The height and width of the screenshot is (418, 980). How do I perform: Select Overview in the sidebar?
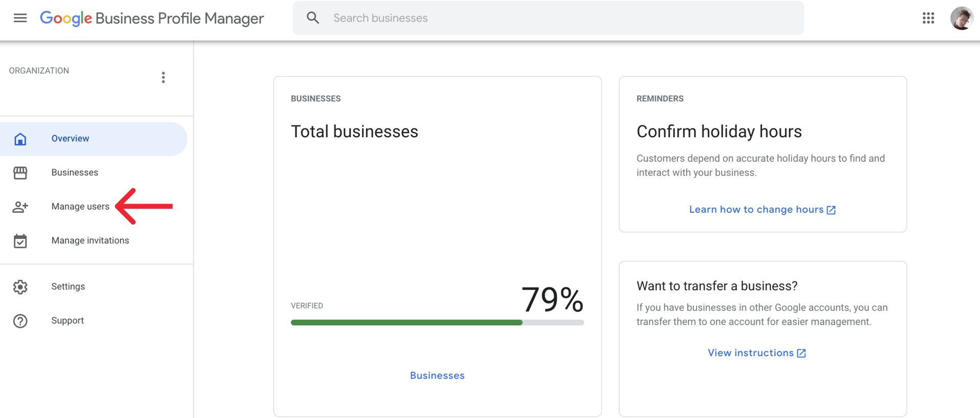[x=94, y=139]
